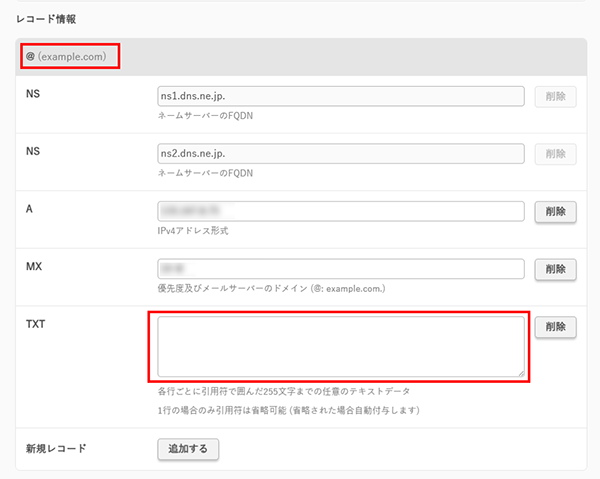Focus the MX record mail server field
The width and height of the screenshot is (600, 479).
341,269
